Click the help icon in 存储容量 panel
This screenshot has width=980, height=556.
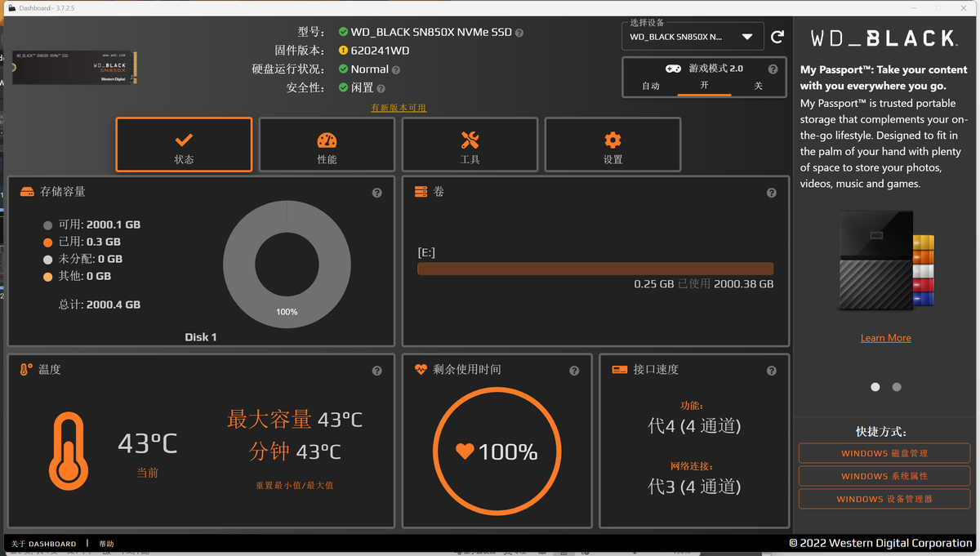pos(376,193)
